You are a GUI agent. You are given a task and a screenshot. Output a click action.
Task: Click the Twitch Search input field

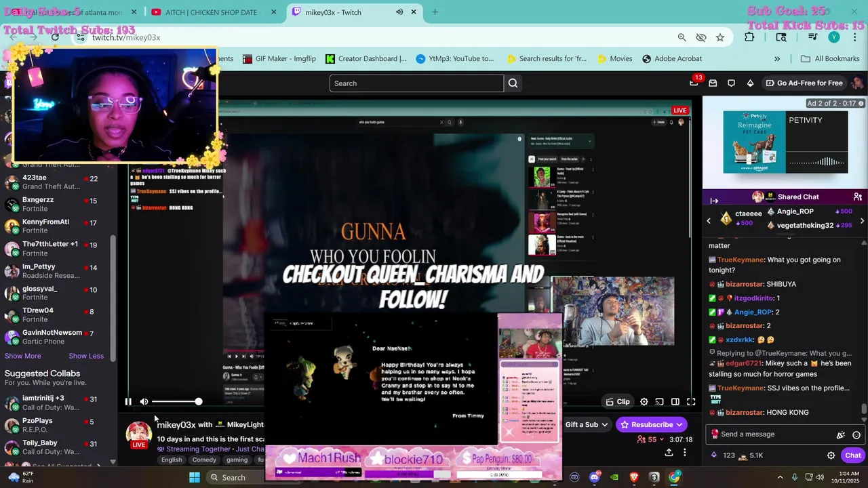pyautogui.click(x=416, y=83)
